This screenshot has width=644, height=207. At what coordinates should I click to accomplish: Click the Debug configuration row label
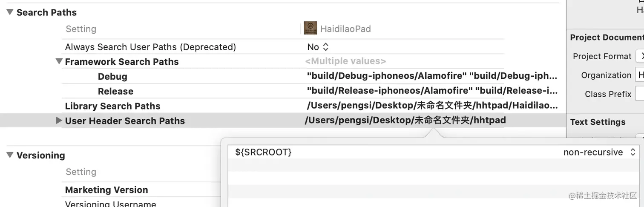112,77
